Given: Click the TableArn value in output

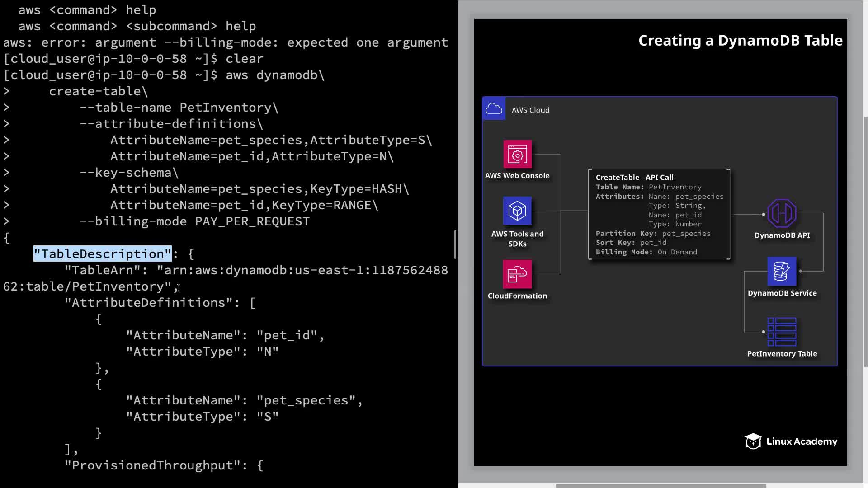Looking at the screenshot, I should 302,270.
